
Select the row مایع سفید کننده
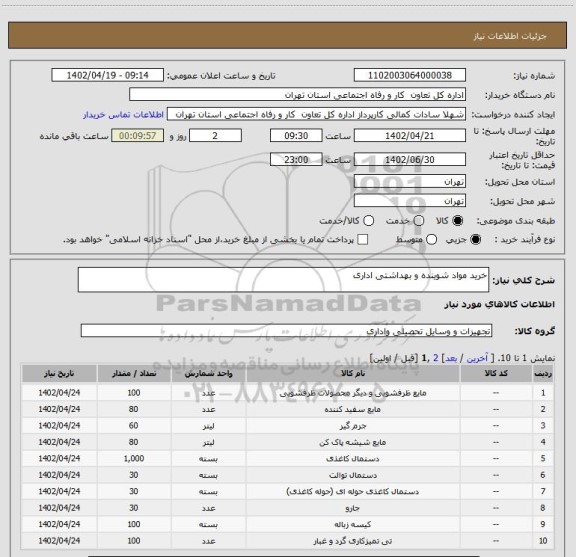click(x=287, y=409)
